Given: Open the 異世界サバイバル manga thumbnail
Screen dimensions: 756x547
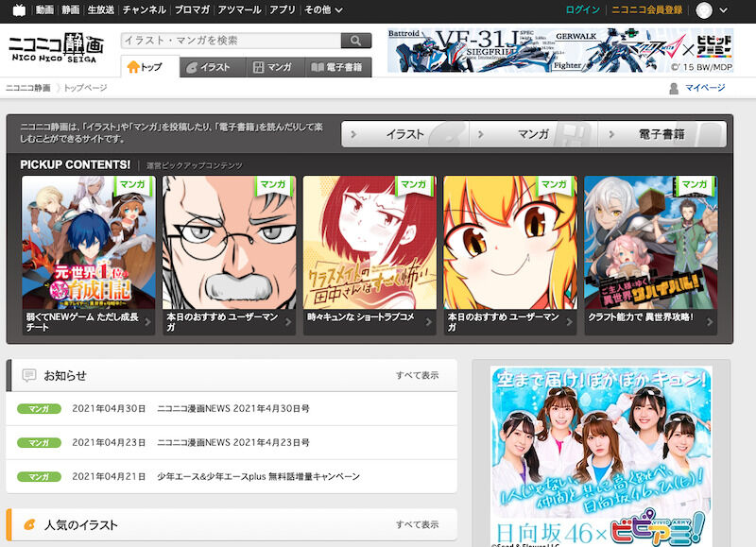Looking at the screenshot, I should point(651,243).
